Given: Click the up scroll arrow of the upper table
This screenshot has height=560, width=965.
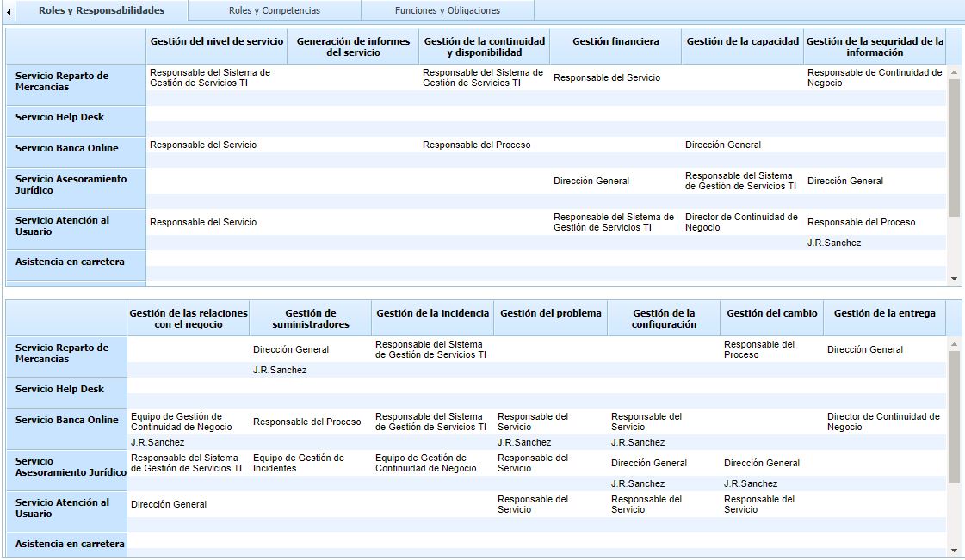Looking at the screenshot, I should tap(956, 73).
